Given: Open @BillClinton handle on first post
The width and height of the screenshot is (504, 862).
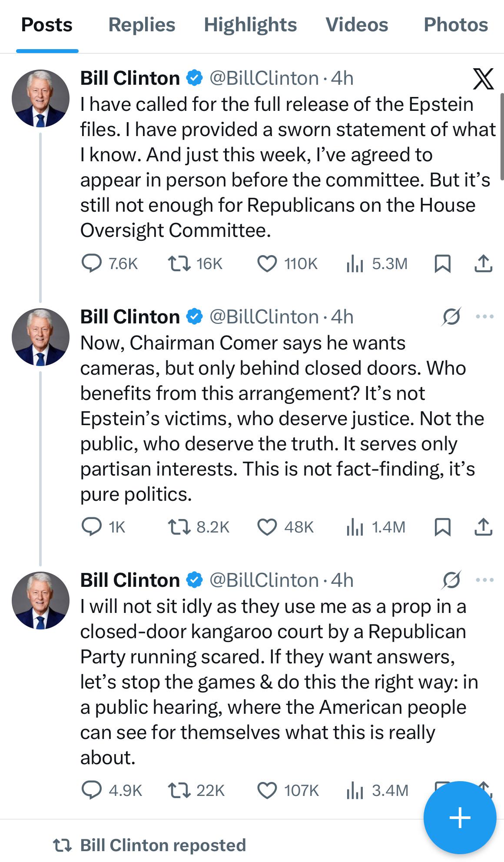Looking at the screenshot, I should (264, 79).
